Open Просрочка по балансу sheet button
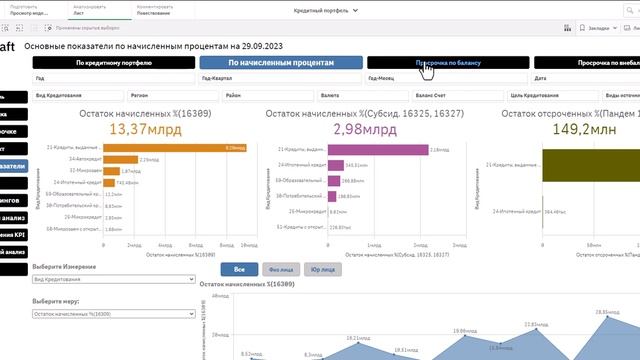This screenshot has height=360, width=640. (x=448, y=63)
